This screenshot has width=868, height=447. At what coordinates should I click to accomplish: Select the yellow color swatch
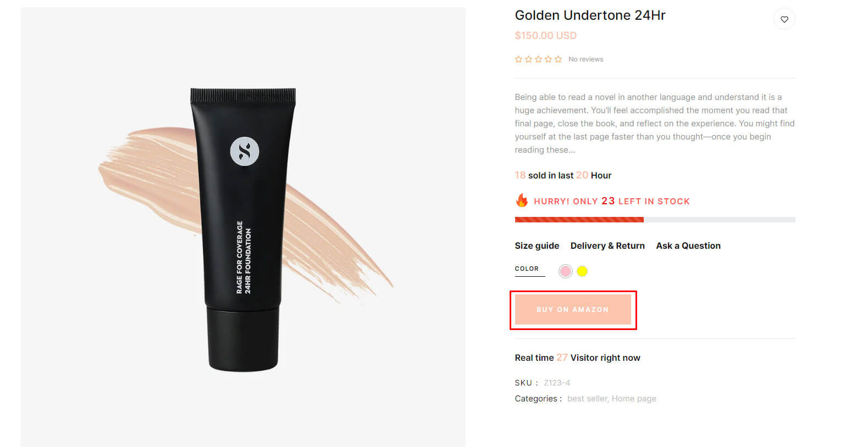[x=582, y=271]
